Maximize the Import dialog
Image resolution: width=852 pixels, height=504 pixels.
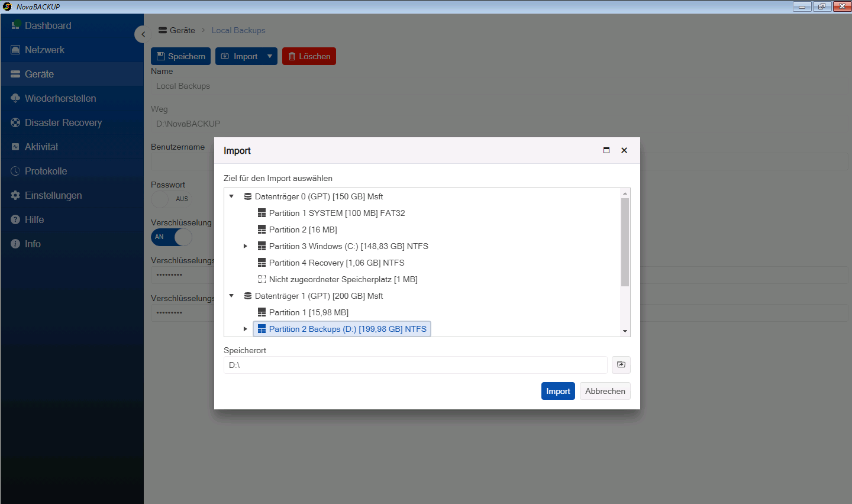[606, 150]
